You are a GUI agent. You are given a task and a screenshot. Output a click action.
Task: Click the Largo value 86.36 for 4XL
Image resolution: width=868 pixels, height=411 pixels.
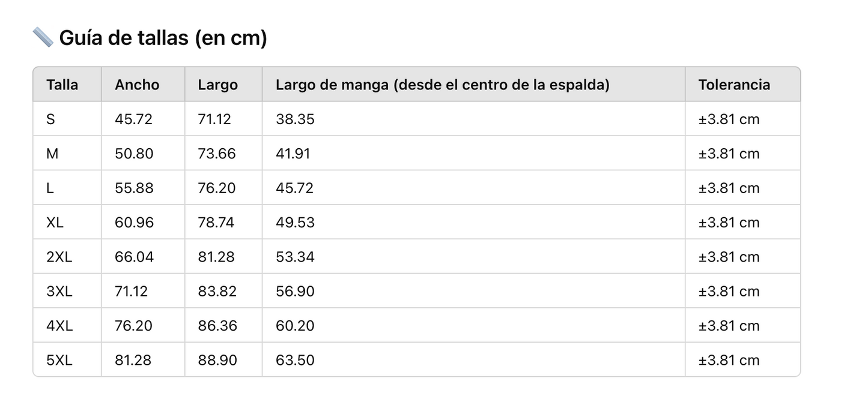click(x=217, y=326)
